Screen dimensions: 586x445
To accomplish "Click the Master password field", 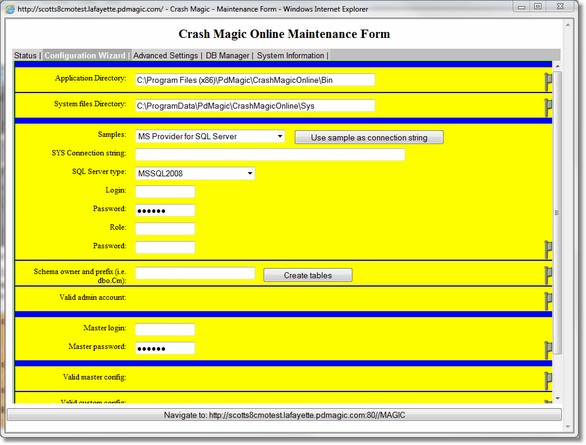I will pos(165,348).
